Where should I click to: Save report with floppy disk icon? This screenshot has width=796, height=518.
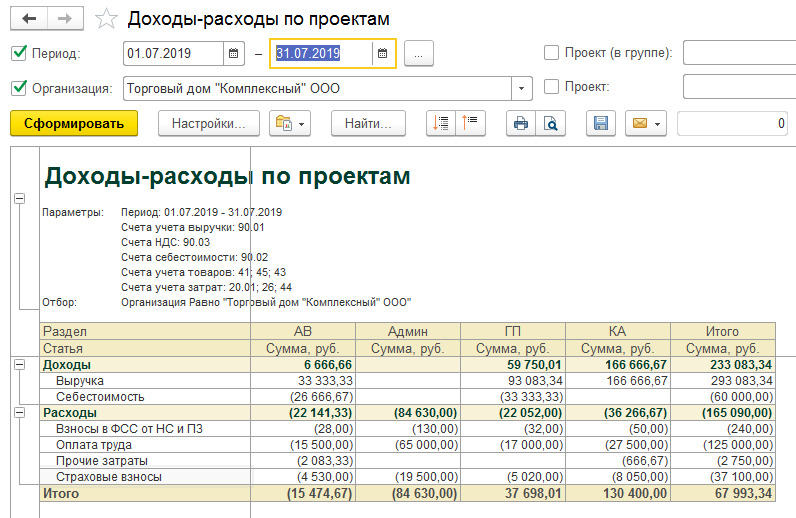[601, 123]
